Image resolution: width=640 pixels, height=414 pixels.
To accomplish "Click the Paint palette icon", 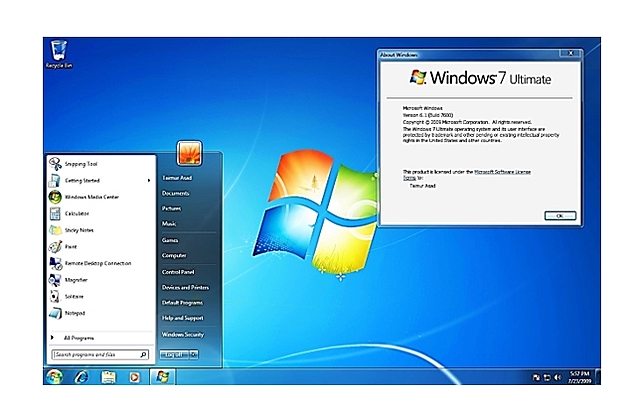I will (55, 247).
